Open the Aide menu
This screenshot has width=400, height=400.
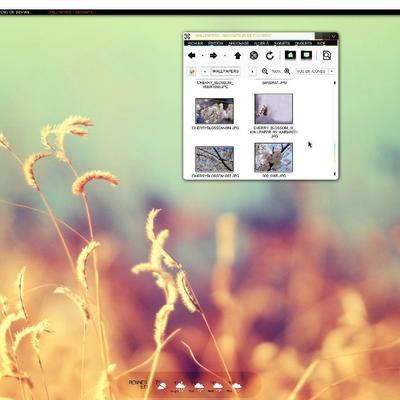coord(321,43)
